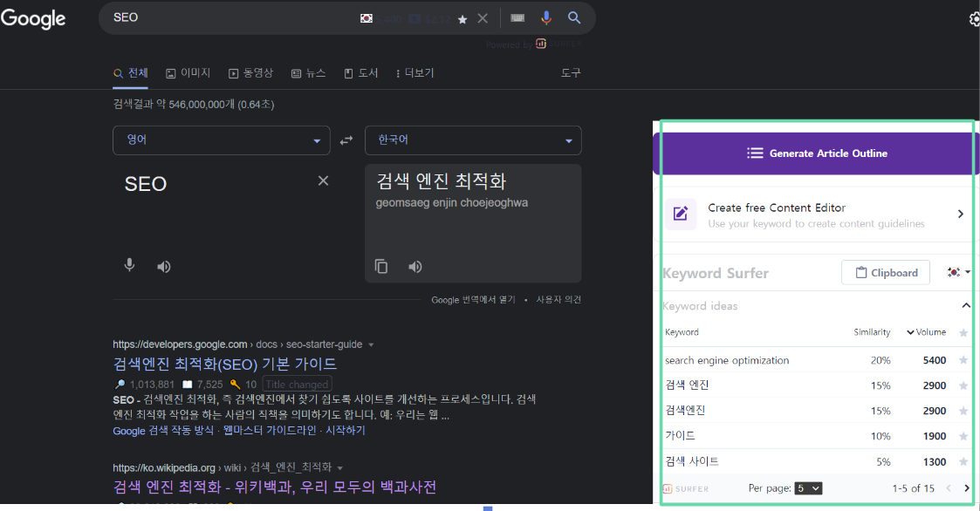Click the word count book icon under first result
Image resolution: width=980 pixels, height=511 pixels.
click(x=187, y=385)
